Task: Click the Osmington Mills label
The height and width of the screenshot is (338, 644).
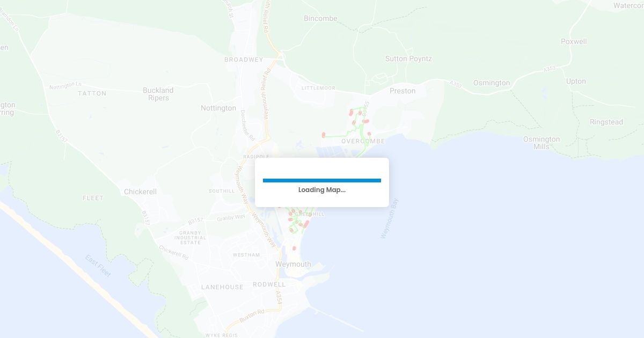Action: [x=541, y=143]
